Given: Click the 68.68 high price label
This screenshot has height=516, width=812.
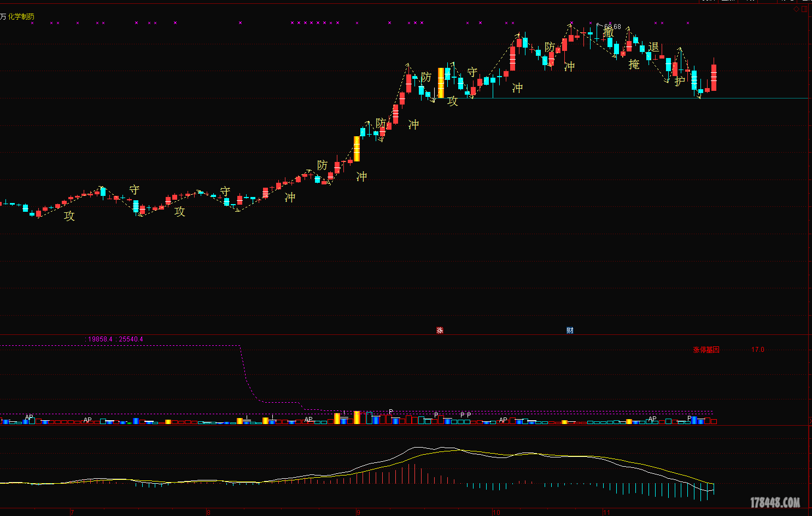Looking at the screenshot, I should [x=612, y=27].
